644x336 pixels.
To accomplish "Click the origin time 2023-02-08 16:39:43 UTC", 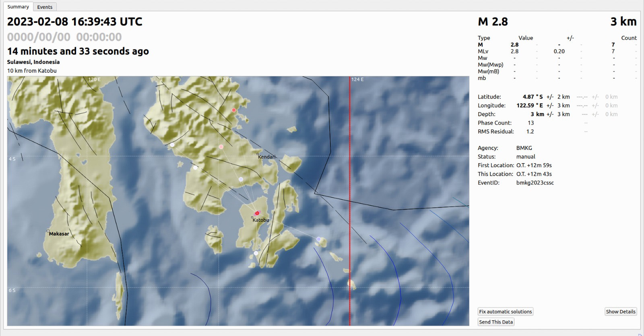I will pos(75,22).
